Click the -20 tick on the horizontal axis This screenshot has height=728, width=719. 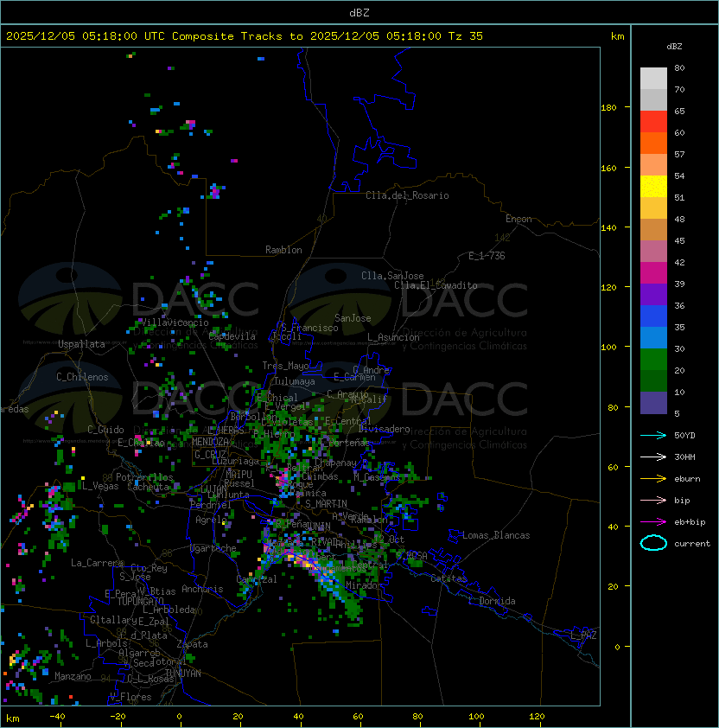[x=118, y=717]
